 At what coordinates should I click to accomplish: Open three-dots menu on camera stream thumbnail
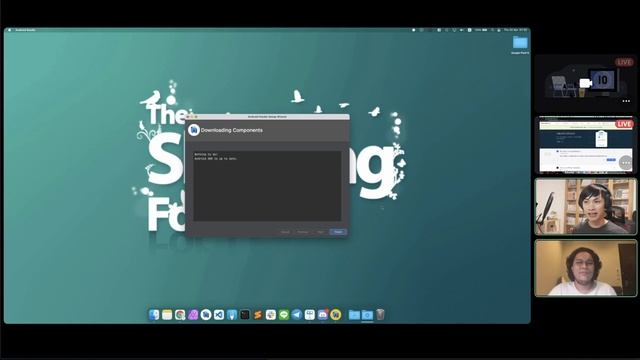point(626,101)
